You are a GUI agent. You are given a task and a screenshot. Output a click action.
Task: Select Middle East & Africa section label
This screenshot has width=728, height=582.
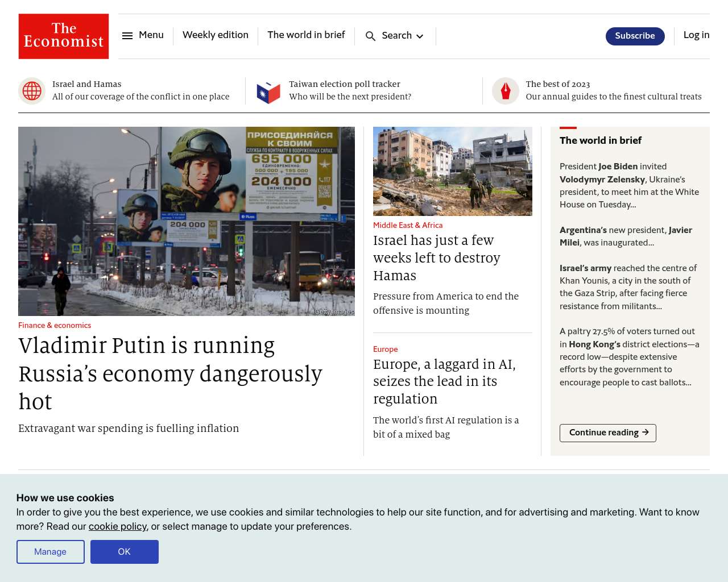pos(408,225)
